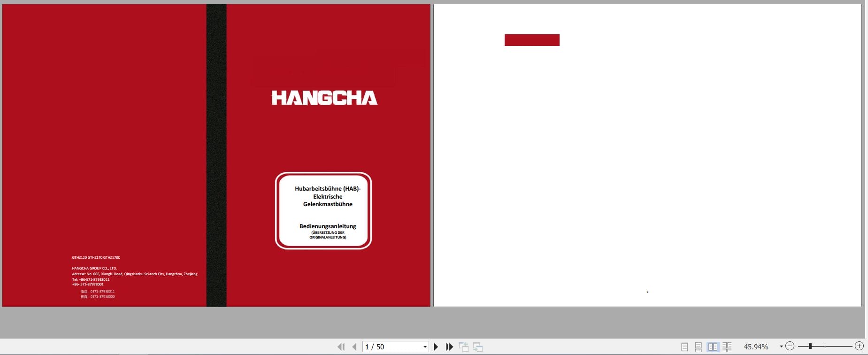The image size is (868, 355).
Task: Toggle two-page facing view
Action: coord(713,347)
